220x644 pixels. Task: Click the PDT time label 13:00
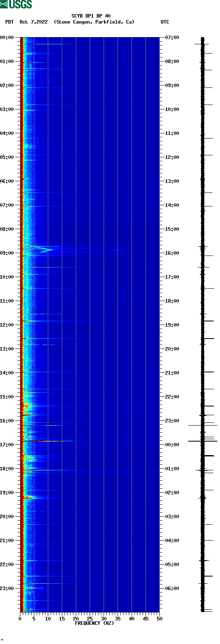(x=7, y=349)
